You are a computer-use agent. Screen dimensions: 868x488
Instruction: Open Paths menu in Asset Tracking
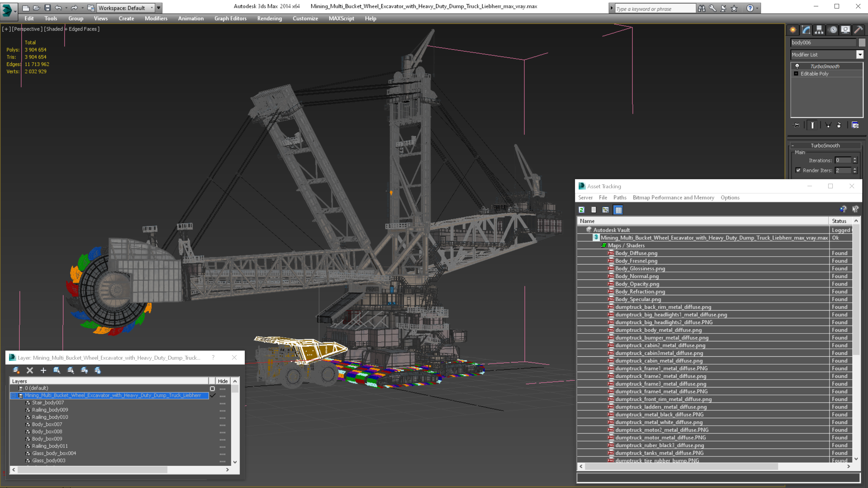[x=620, y=197]
